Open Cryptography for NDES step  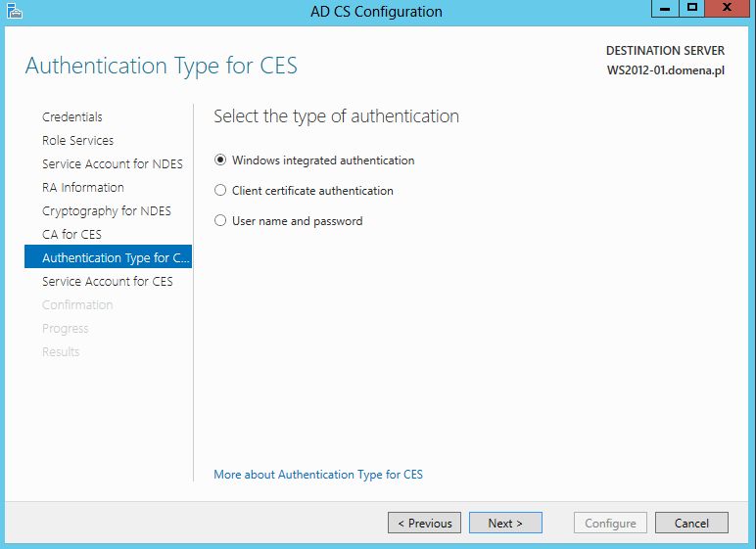point(107,210)
